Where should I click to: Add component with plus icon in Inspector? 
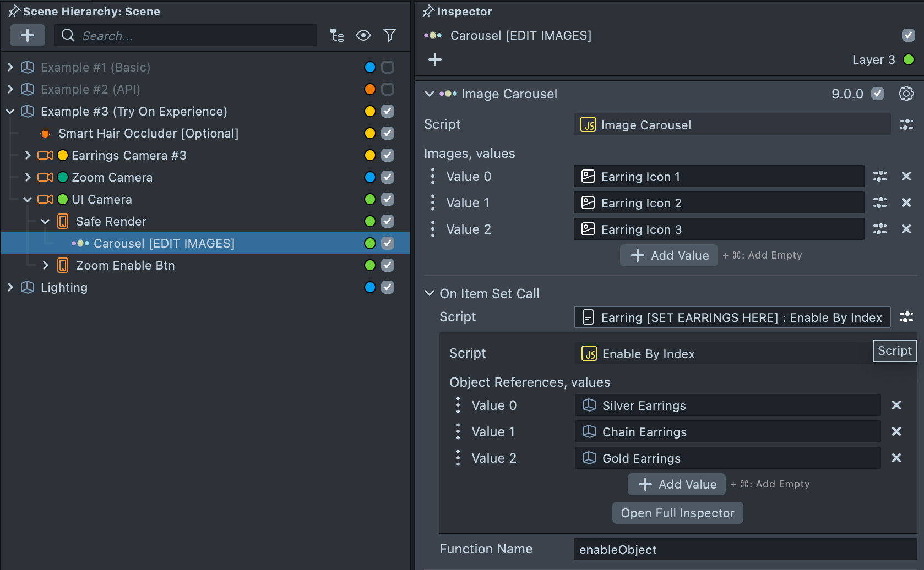[435, 59]
